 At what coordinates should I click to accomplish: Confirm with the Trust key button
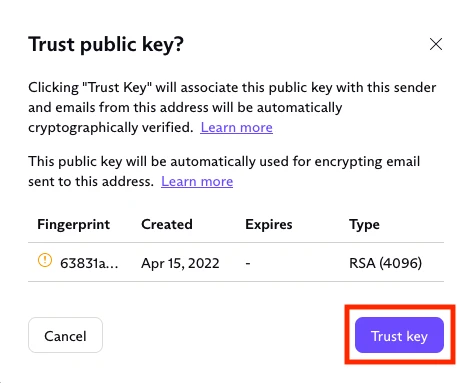(399, 335)
